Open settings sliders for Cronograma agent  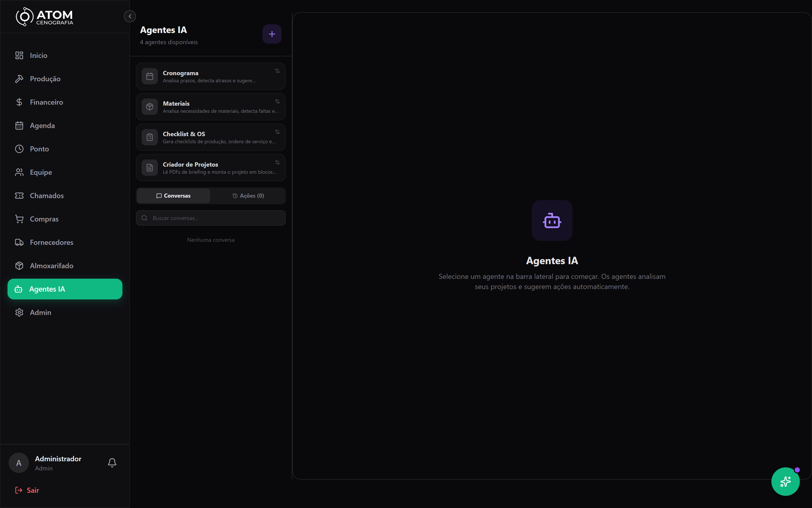pos(277,71)
